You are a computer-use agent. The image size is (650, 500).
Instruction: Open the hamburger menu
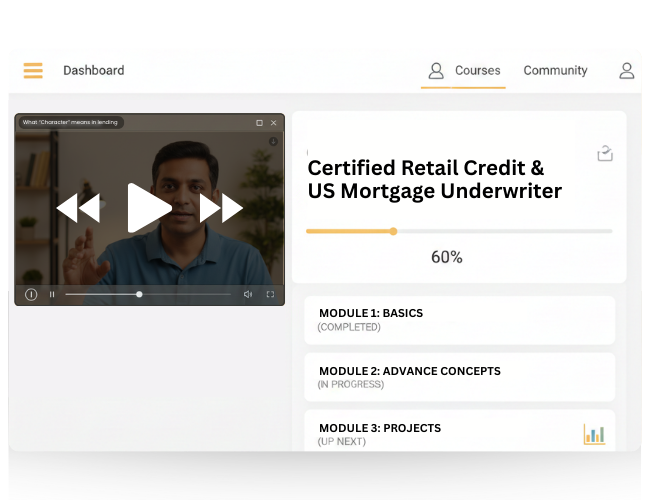point(33,71)
